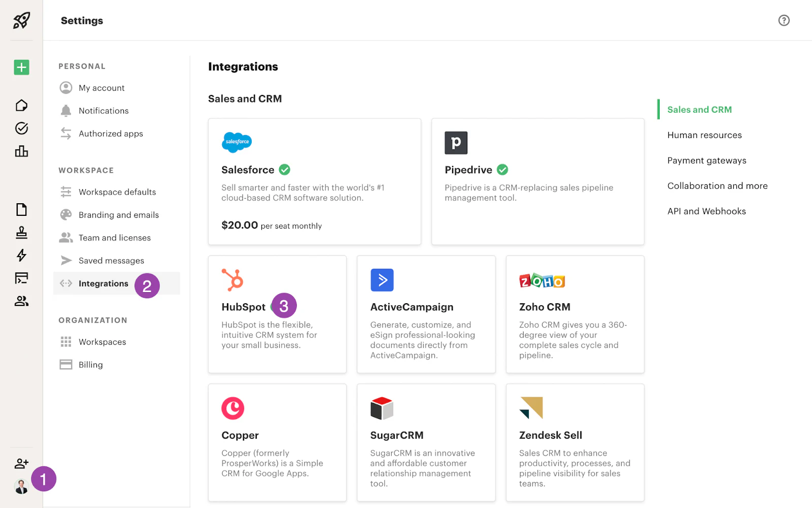Open the HubSpot integration card
Image resolution: width=812 pixels, height=508 pixels.
(277, 314)
